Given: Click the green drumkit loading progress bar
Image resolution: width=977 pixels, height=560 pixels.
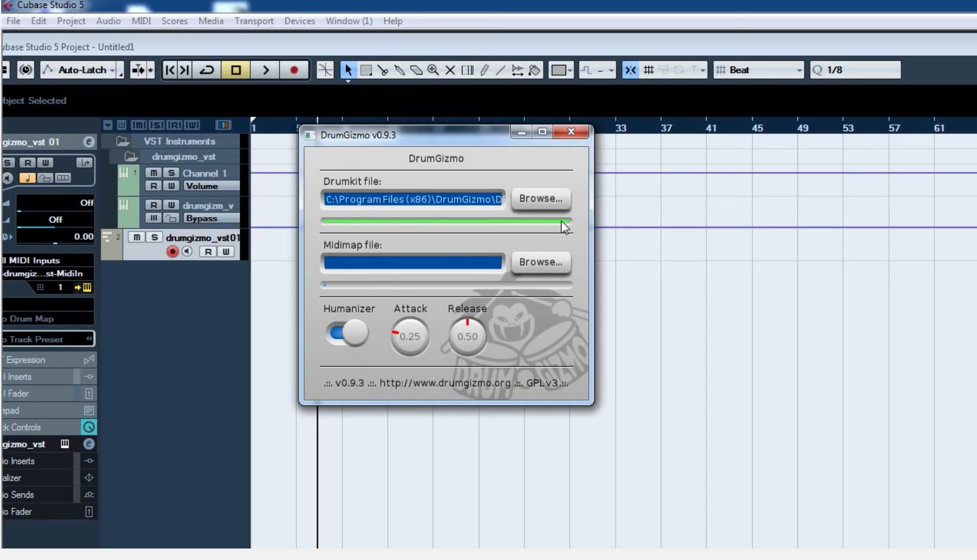Looking at the screenshot, I should click(x=446, y=221).
